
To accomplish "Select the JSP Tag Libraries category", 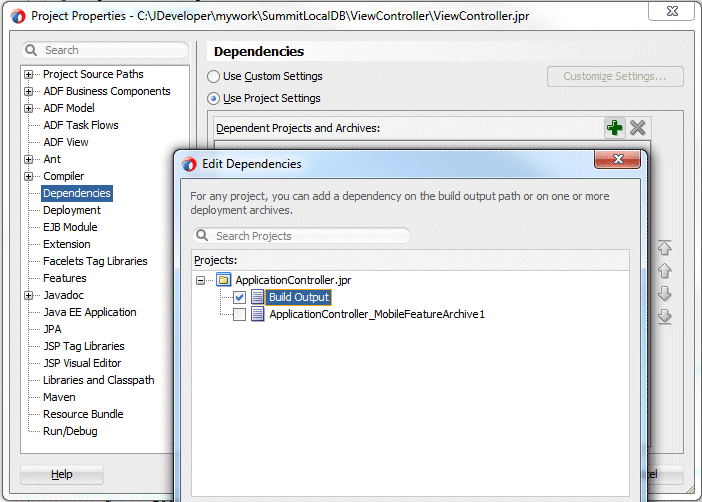I will (84, 346).
